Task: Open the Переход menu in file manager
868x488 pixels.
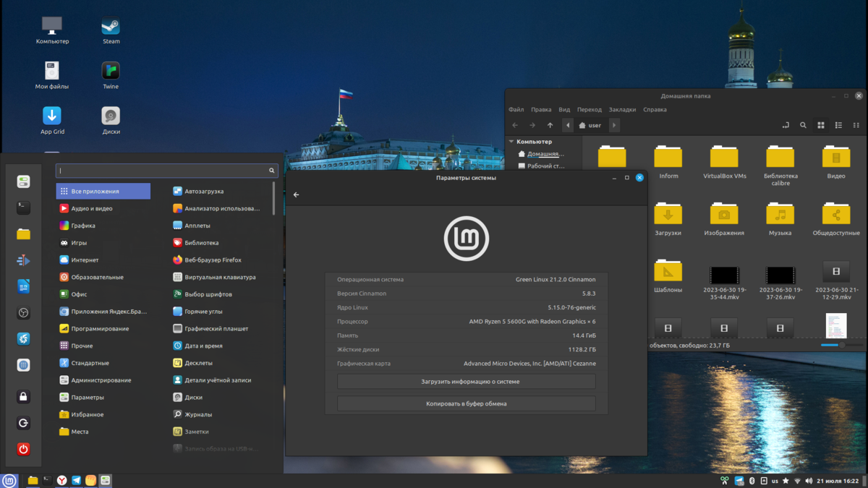Action: point(590,110)
